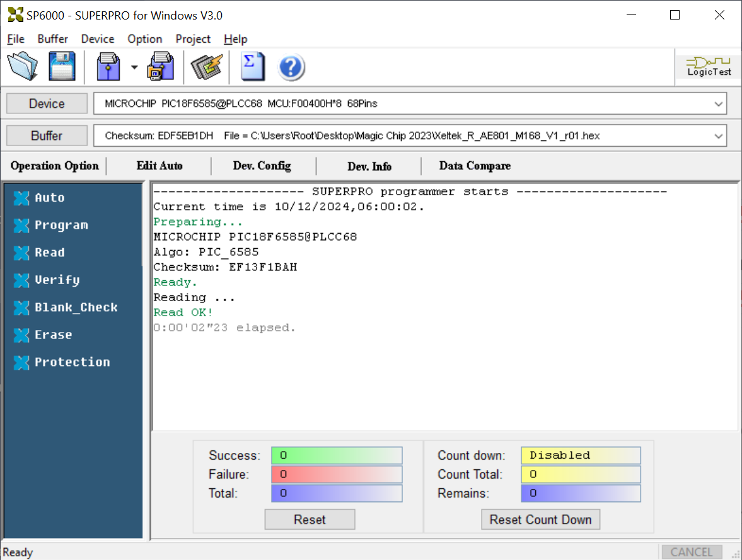Click the SP6000 application icon in title bar
Viewport: 742px width, 560px height.
pos(15,15)
